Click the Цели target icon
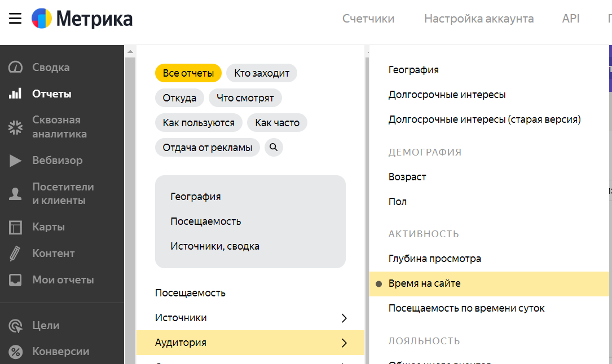The image size is (612, 364). tap(15, 326)
